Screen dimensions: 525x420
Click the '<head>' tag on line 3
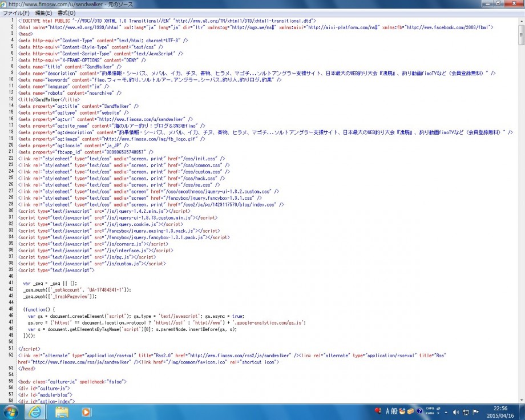coord(26,34)
